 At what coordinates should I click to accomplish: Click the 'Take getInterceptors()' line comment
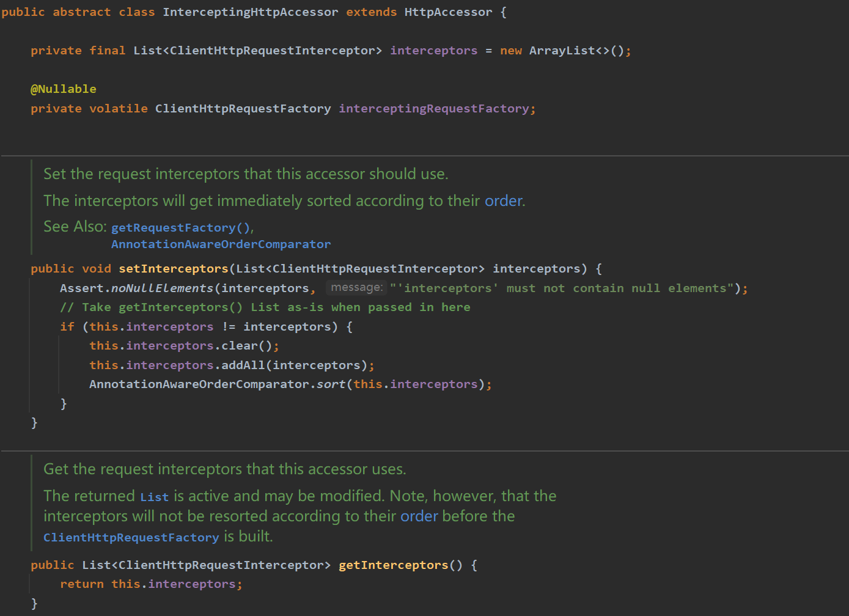click(x=265, y=307)
